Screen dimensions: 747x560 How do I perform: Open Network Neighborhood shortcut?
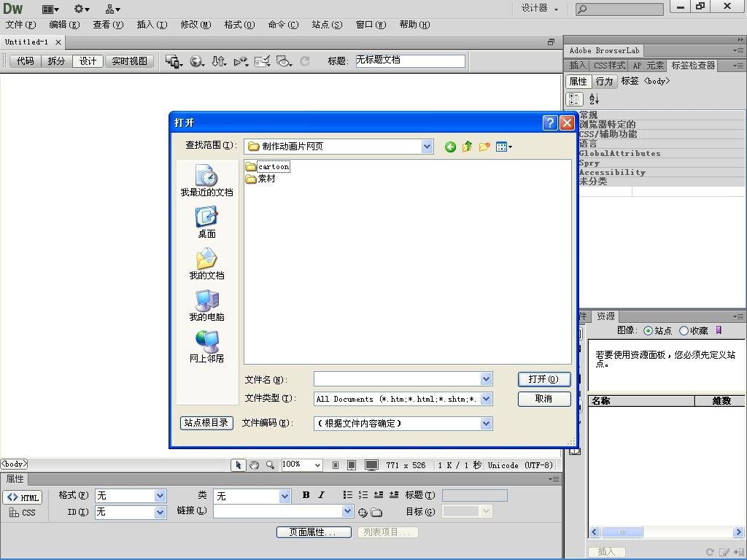[206, 346]
